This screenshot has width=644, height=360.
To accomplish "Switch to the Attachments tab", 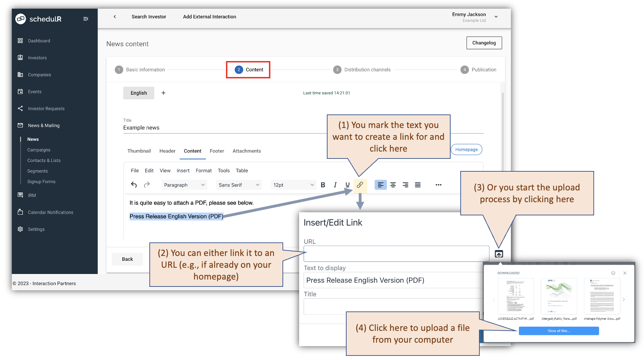I will pyautogui.click(x=246, y=151).
